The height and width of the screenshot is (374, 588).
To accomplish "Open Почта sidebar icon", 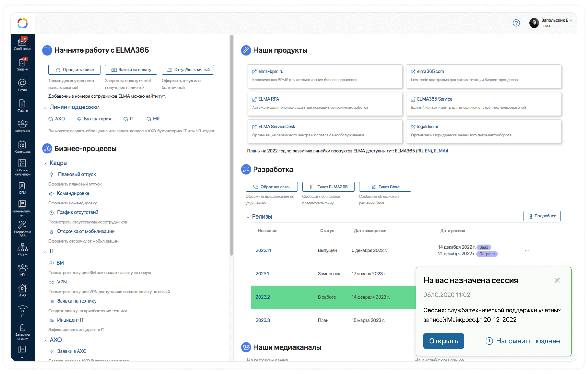I will [x=23, y=85].
